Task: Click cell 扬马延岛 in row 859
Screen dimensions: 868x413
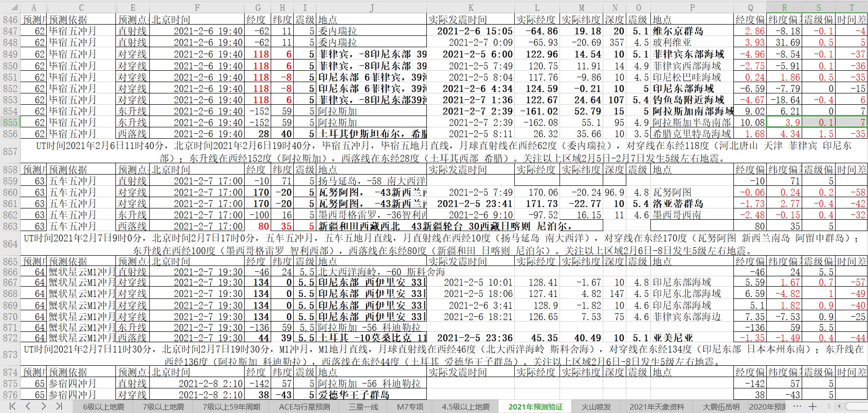Action: (372, 181)
